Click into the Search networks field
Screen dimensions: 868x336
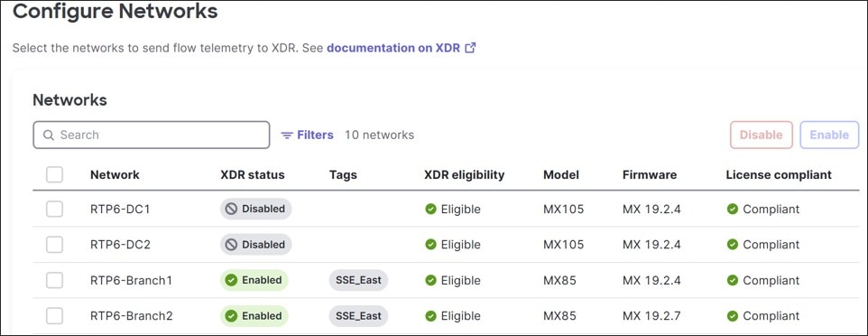click(x=151, y=135)
